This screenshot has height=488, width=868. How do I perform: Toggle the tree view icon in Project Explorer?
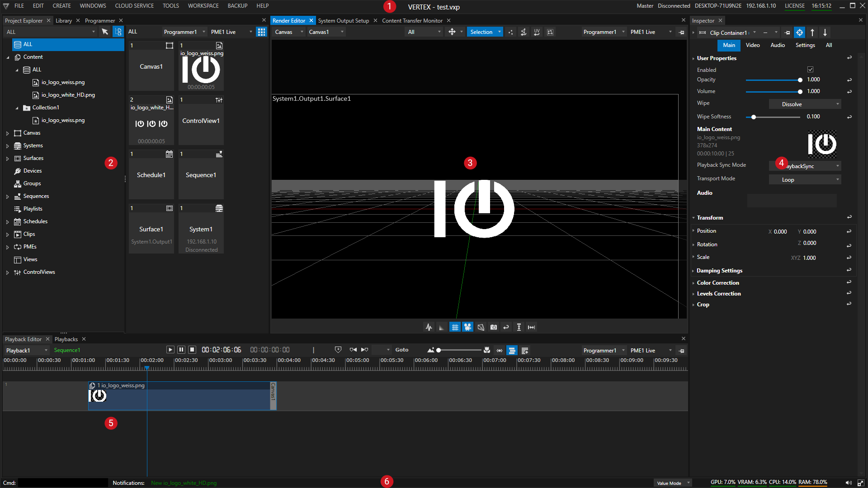pyautogui.click(x=118, y=32)
